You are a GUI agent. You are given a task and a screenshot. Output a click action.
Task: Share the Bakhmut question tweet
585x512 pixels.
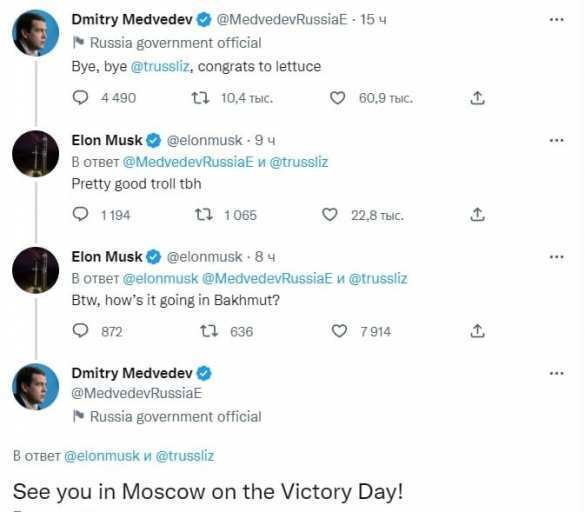tap(477, 331)
